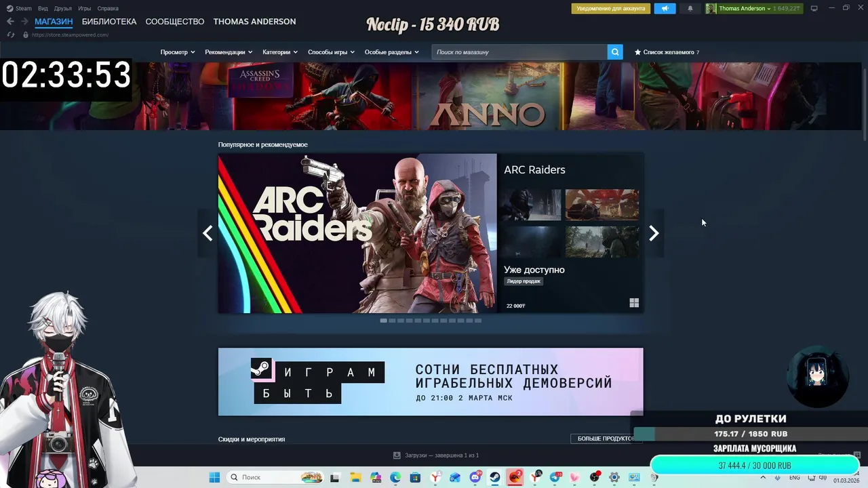Screen dimensions: 868x488
Task: Click the downloads status icon
Action: click(x=397, y=455)
